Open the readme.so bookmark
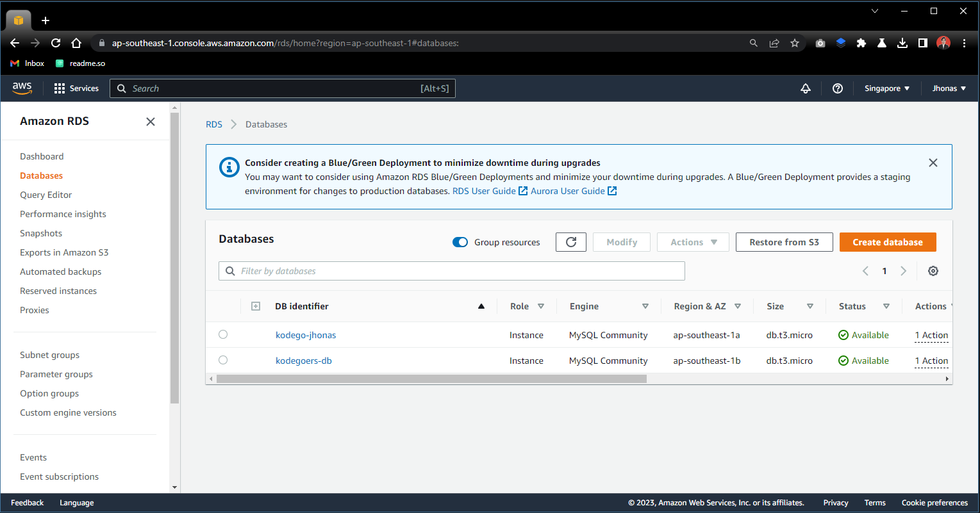The height and width of the screenshot is (513, 980). pyautogui.click(x=80, y=63)
